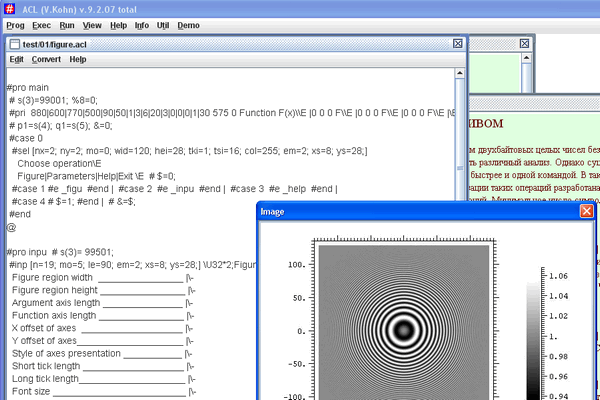This screenshot has width=600, height=400.
Task: Click the 'Choose operation\E' line
Action: [59, 163]
